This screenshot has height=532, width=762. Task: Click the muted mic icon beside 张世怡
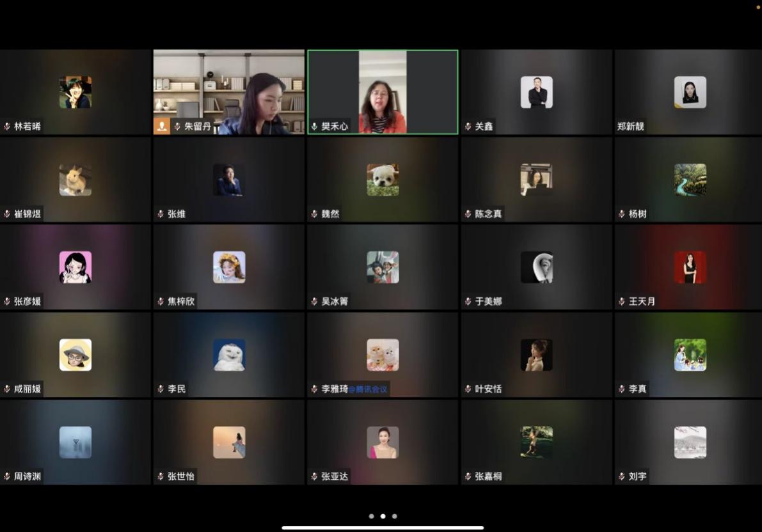point(161,476)
